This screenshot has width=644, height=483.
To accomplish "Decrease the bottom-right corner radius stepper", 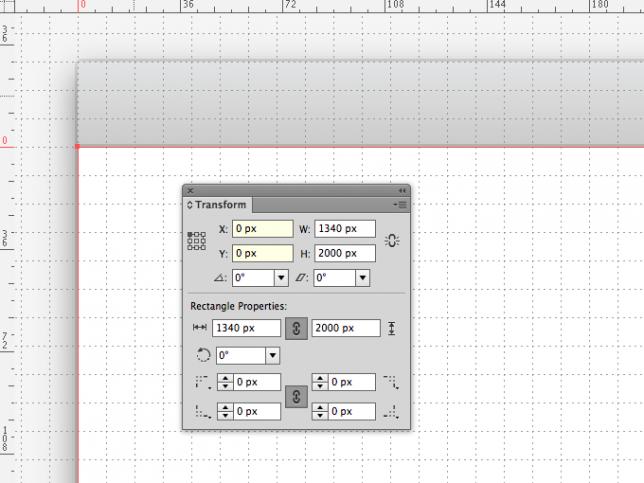I will coord(320,416).
